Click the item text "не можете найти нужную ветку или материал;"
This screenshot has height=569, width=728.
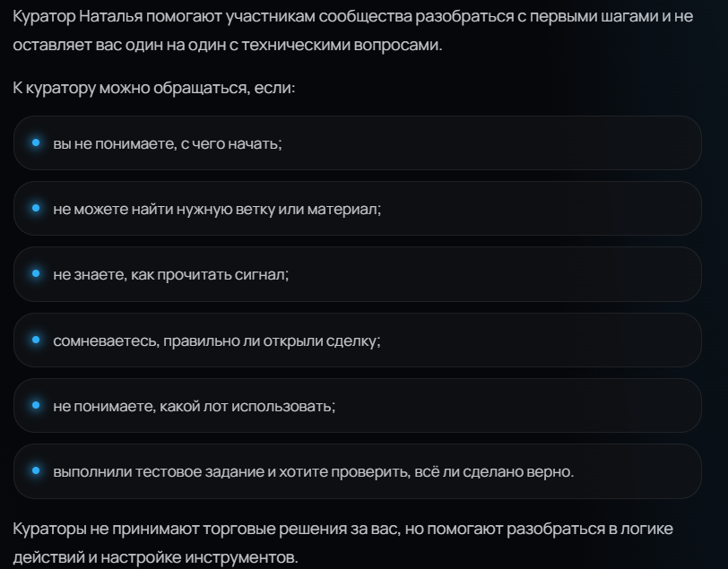[217, 210]
